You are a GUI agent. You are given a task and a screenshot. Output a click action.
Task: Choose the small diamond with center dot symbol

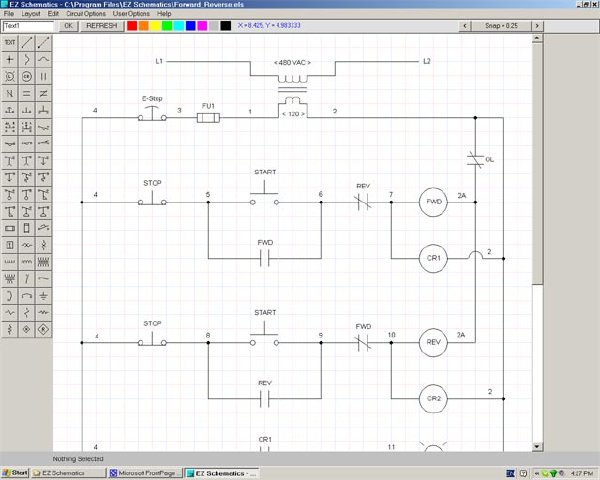[26, 329]
